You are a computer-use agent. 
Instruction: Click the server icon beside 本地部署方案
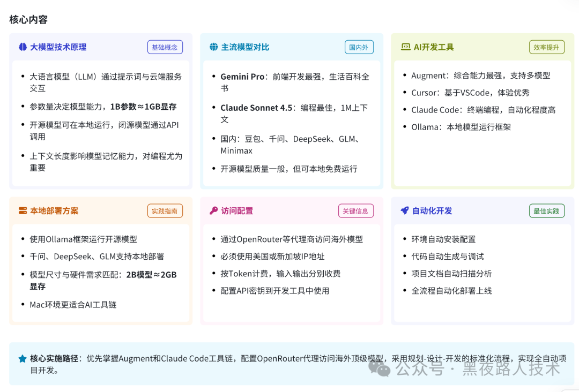[x=23, y=210]
